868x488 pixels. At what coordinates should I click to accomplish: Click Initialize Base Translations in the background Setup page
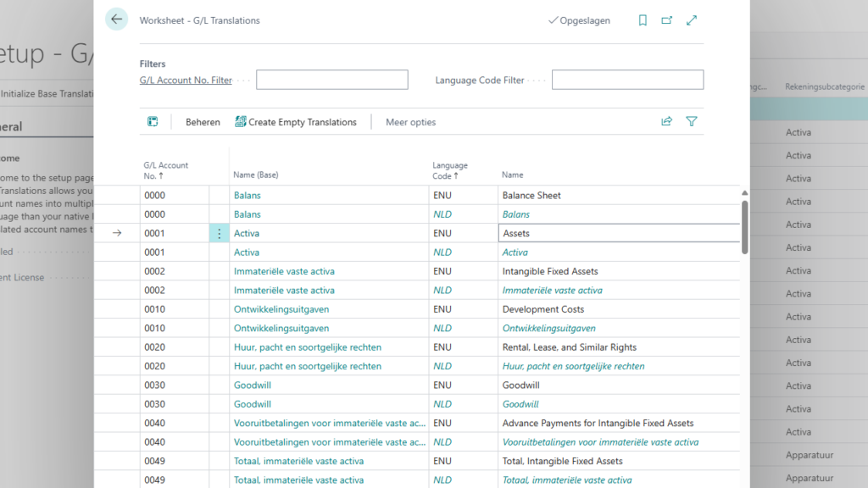pos(47,94)
